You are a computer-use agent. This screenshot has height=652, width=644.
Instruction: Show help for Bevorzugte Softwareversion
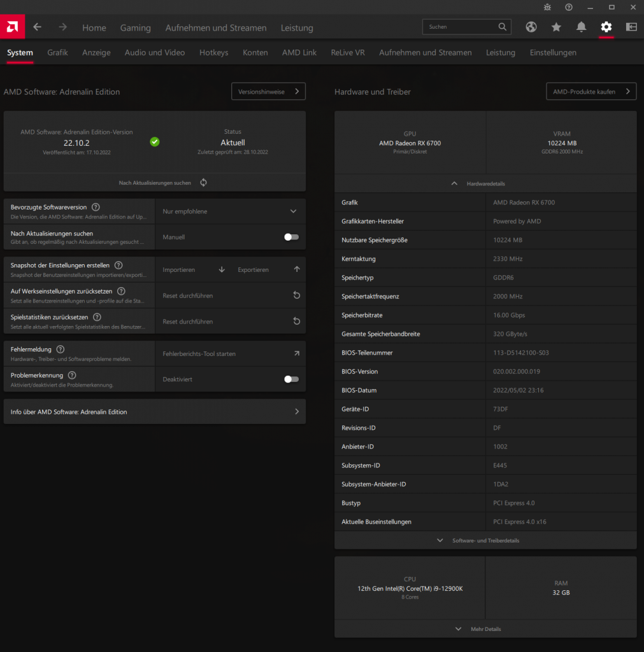[96, 207]
